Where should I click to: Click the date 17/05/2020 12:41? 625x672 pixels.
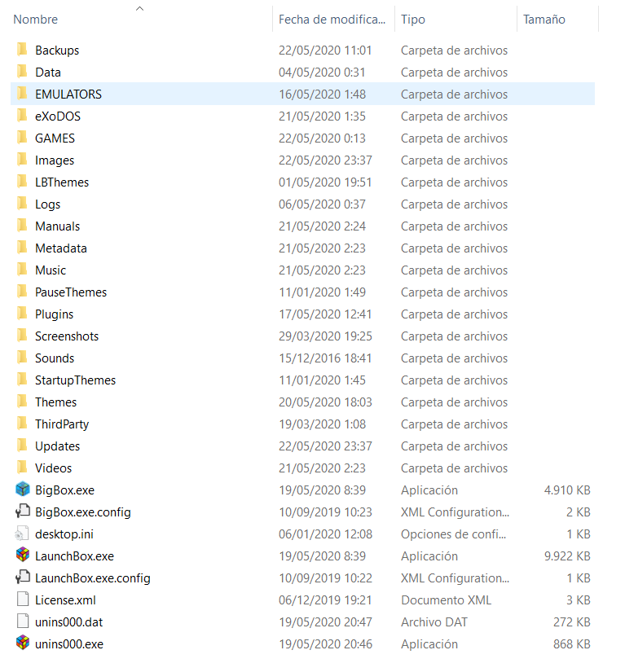325,314
